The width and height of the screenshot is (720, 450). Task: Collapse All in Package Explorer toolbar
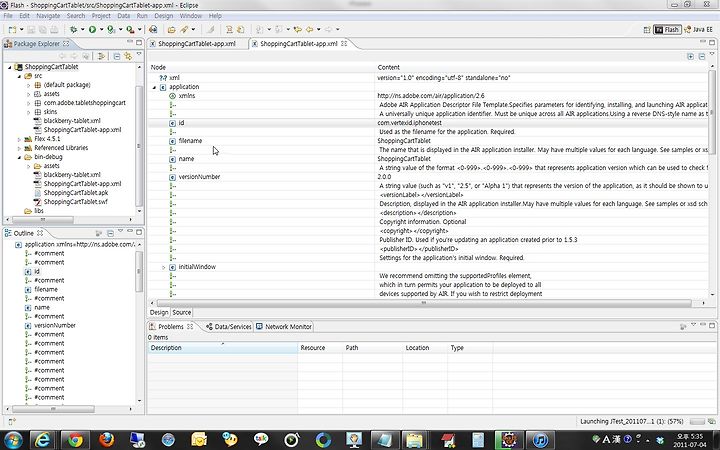(117, 56)
